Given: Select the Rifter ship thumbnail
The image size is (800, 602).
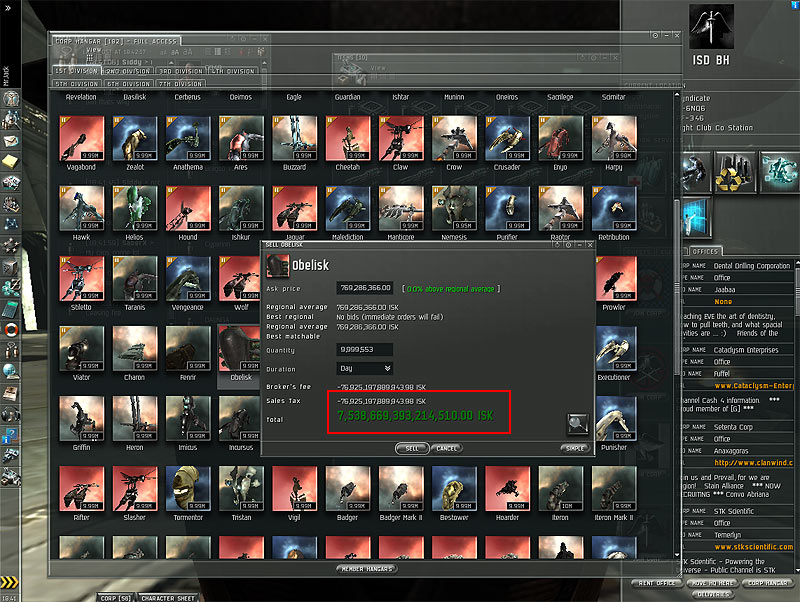Looking at the screenshot, I should 82,489.
